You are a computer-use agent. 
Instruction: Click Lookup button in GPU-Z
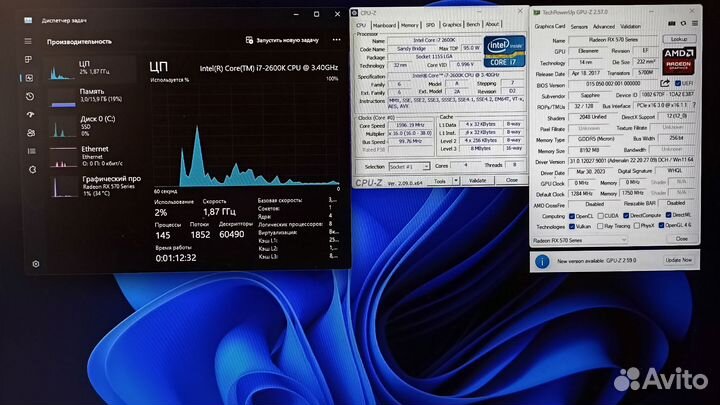pos(679,39)
